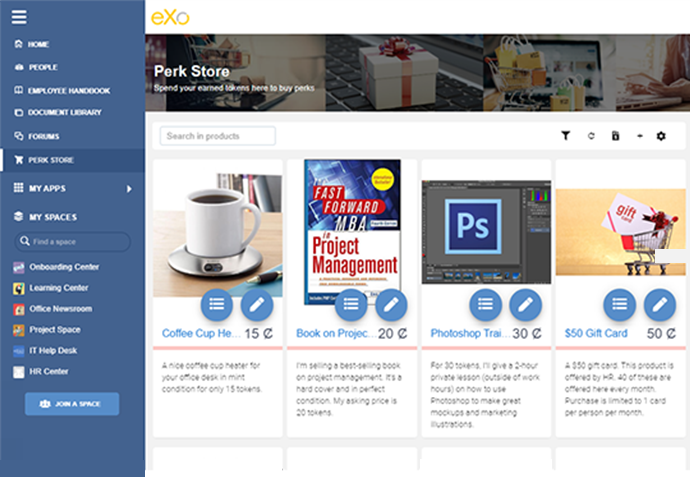Click the Project Space avatar icon
The height and width of the screenshot is (477, 690).
click(x=18, y=330)
